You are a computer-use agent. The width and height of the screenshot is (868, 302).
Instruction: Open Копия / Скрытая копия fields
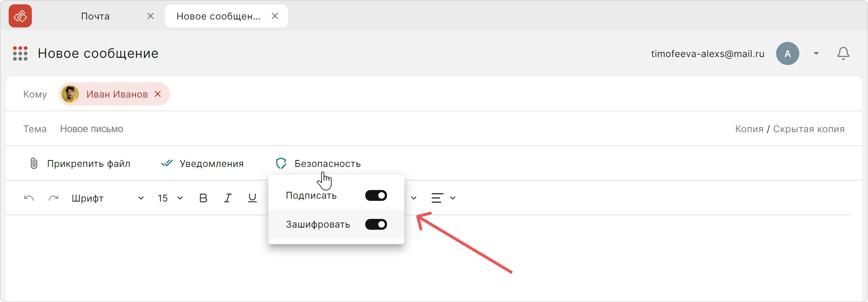click(x=790, y=129)
